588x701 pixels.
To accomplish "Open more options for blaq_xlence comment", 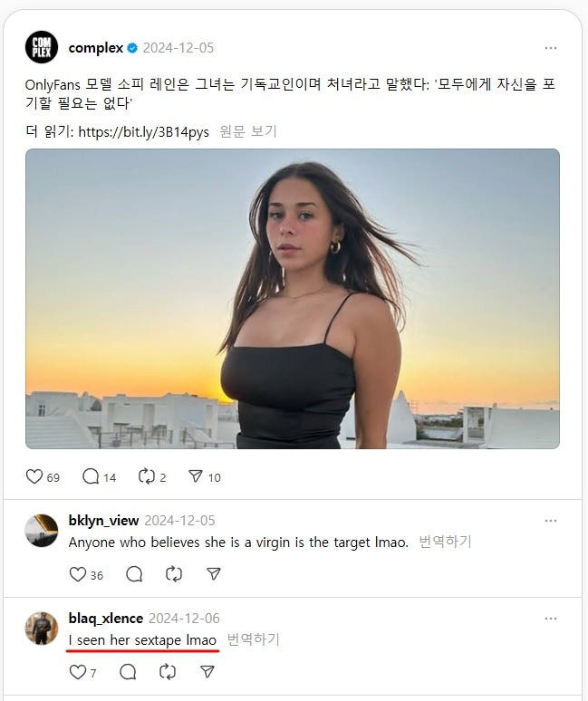I will coord(551,619).
